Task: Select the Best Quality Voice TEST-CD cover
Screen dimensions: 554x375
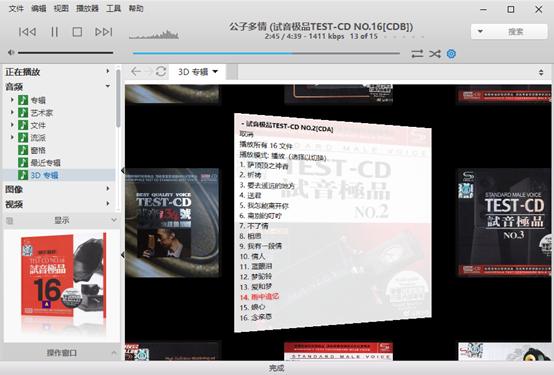Action: (172, 222)
